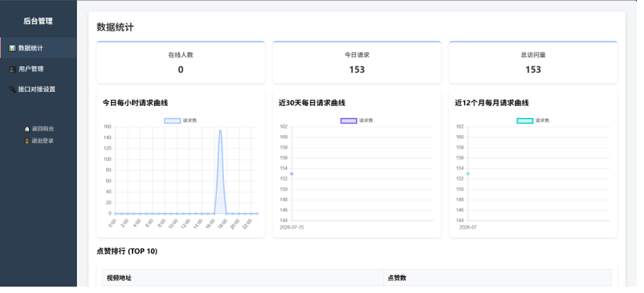The image size is (644, 293).
Task: Follow the 返回前台 link
Action: 39,129
